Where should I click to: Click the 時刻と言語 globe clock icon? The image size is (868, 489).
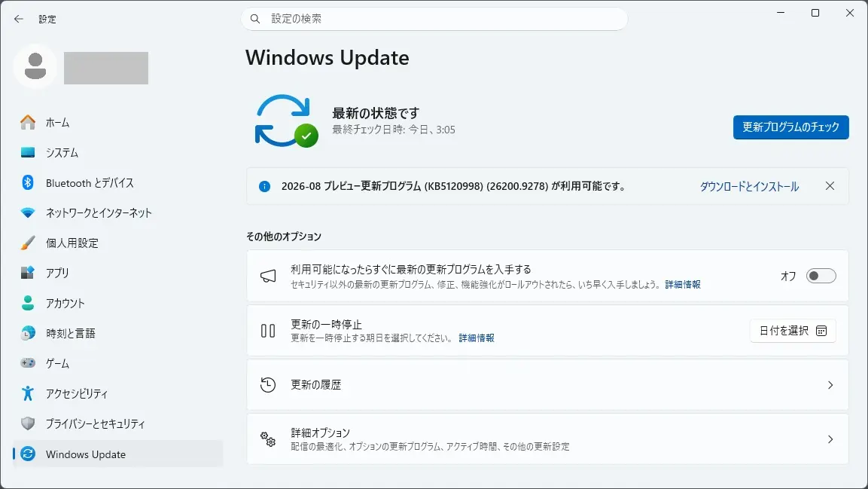pyautogui.click(x=28, y=333)
